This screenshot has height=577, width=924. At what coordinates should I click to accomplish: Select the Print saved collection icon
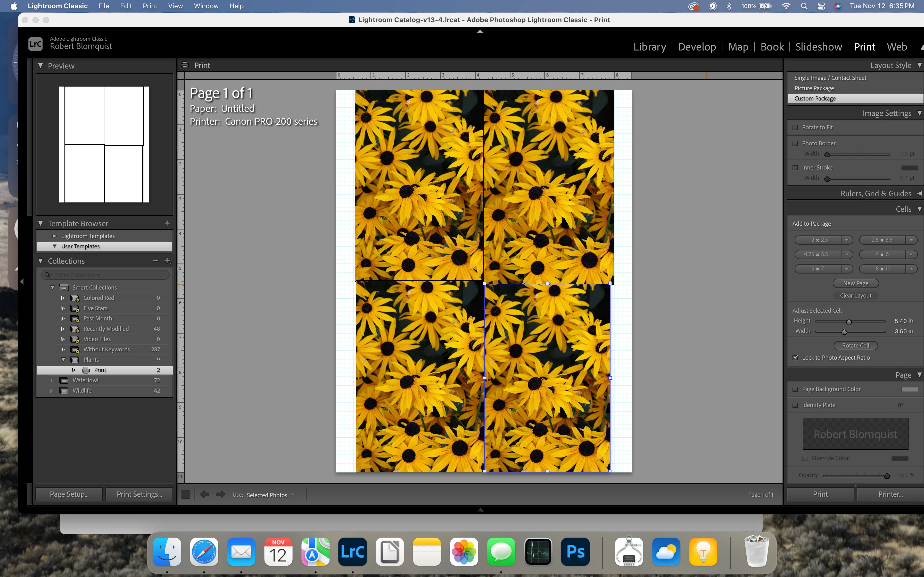[86, 370]
